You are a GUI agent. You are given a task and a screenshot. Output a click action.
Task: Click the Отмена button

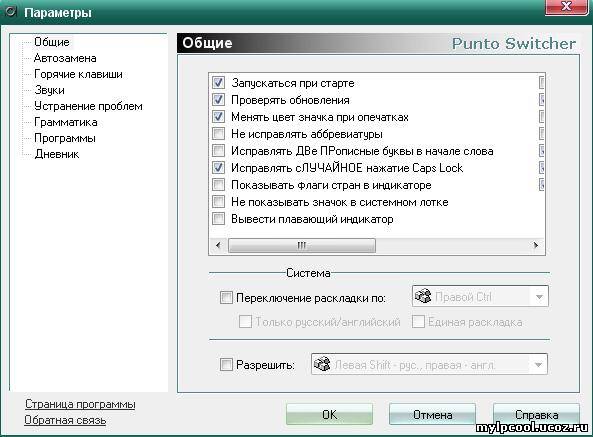pyautogui.click(x=432, y=415)
